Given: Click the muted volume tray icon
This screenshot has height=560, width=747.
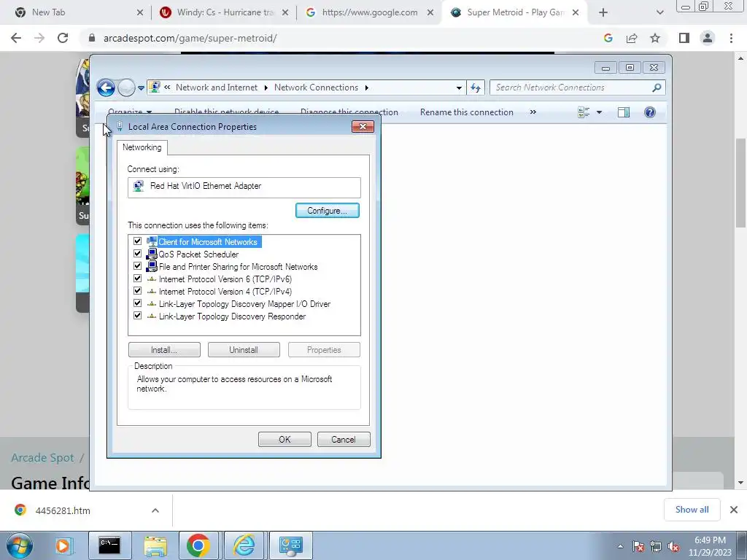Looking at the screenshot, I should tap(673, 547).
